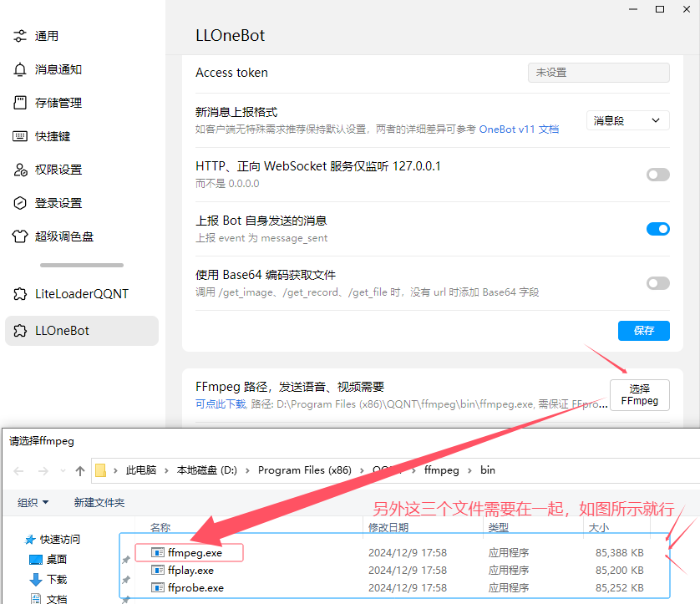
Task: Select the ffprobe.exe file row
Action: (x=394, y=588)
